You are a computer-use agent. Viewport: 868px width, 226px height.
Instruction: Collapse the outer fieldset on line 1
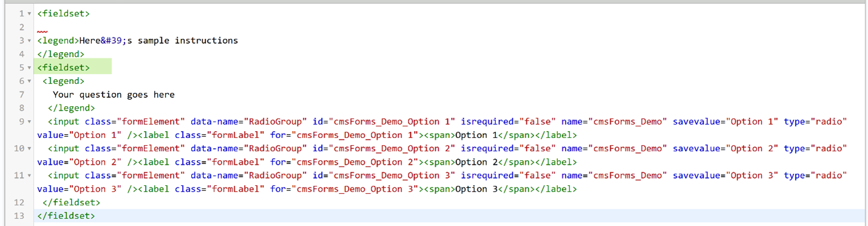click(30, 13)
